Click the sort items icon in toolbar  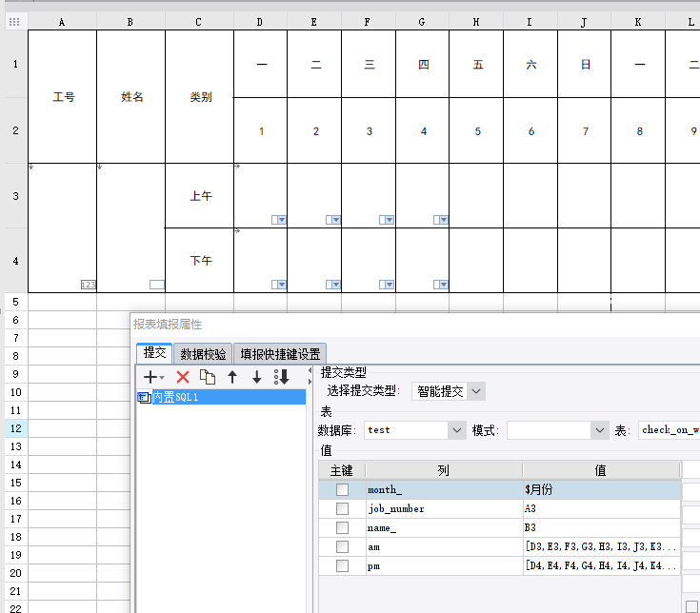[x=281, y=377]
